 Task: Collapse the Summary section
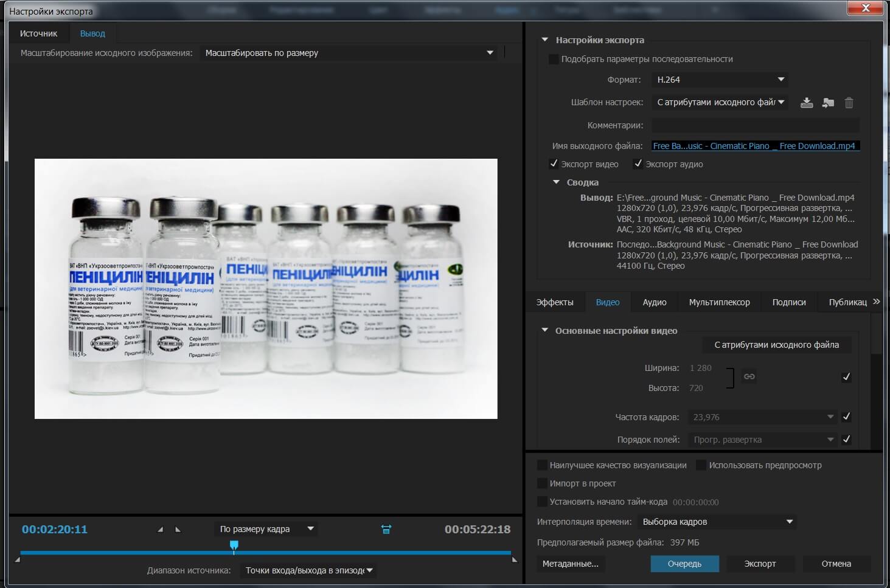[556, 182]
